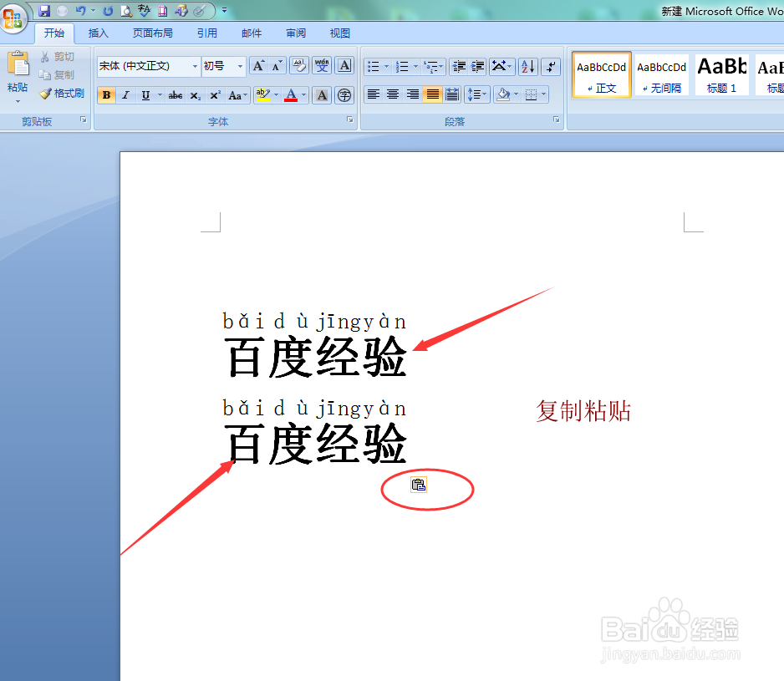Open the 视图 tab
This screenshot has width=784, height=681.
(340, 33)
